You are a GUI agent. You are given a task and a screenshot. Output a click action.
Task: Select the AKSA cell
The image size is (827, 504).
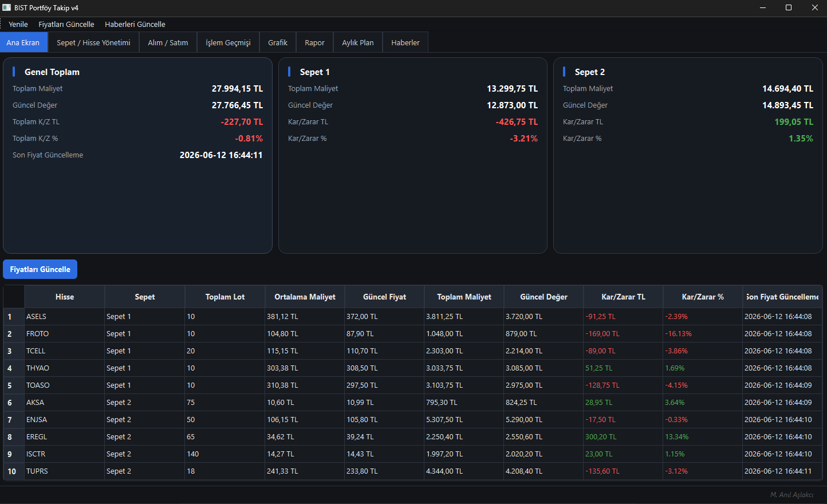pyautogui.click(x=65, y=403)
